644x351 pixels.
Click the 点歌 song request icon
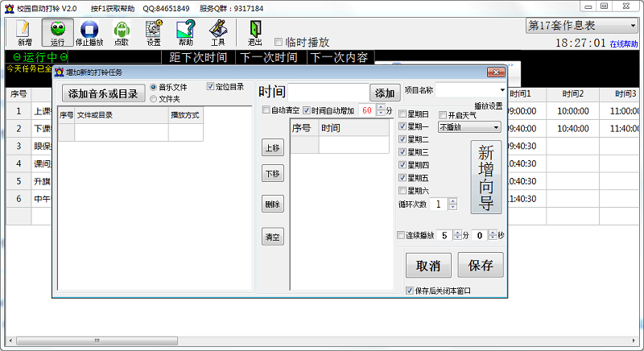point(122,32)
